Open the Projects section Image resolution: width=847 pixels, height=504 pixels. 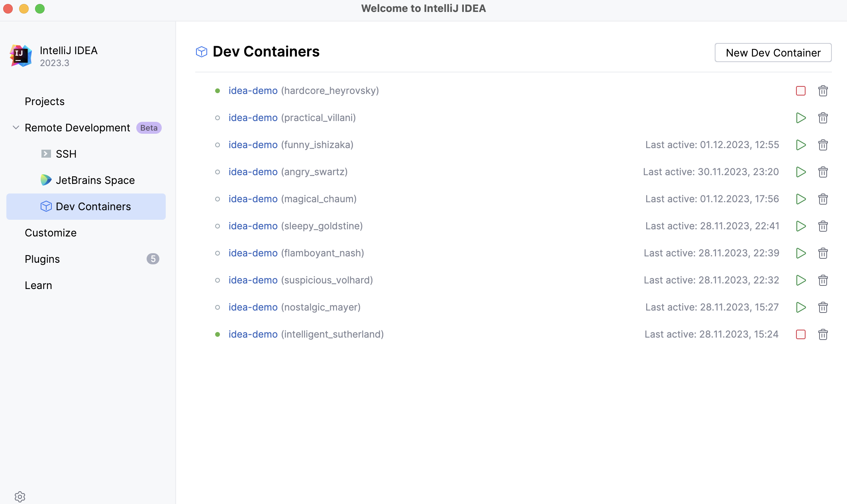point(45,102)
